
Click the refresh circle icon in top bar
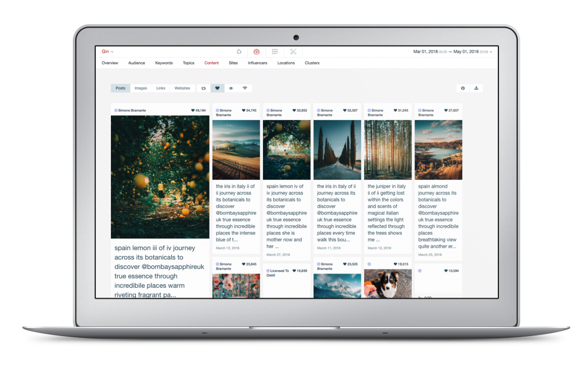pos(239,52)
